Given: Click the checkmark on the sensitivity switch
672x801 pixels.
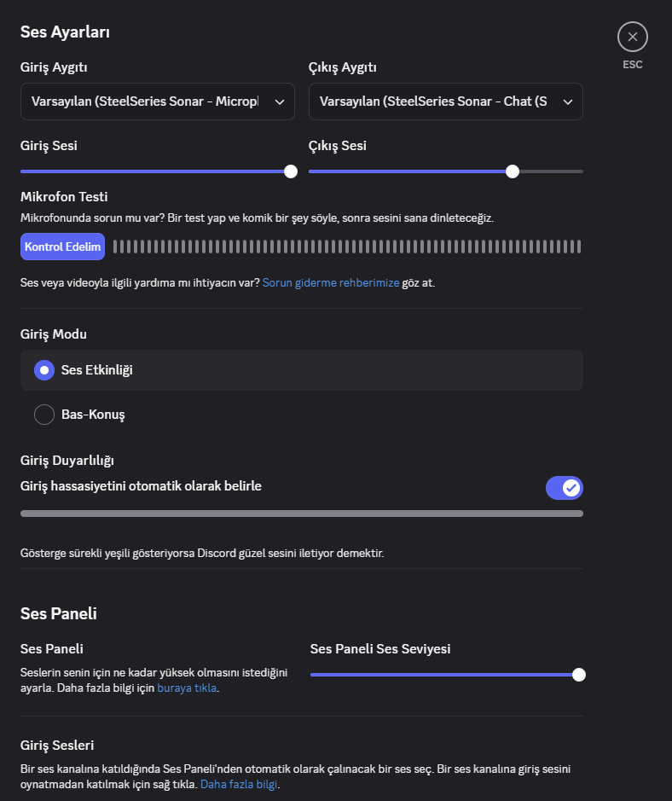Looking at the screenshot, I should pos(571,488).
